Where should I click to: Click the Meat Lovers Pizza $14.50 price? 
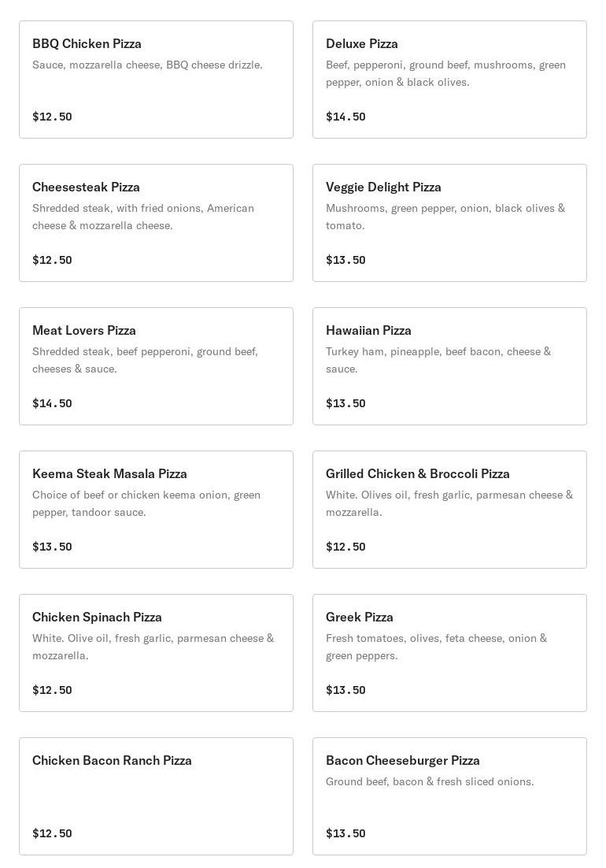pyautogui.click(x=52, y=403)
